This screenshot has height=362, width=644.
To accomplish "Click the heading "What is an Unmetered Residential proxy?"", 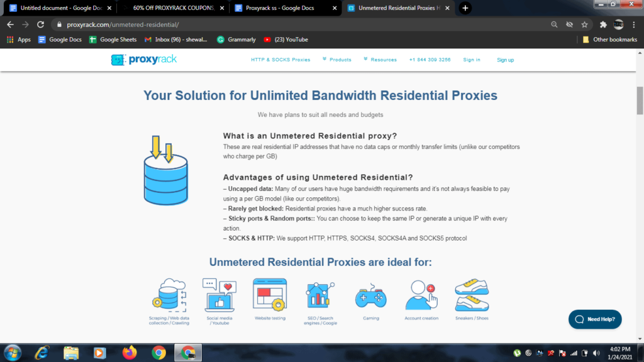I will [310, 136].
